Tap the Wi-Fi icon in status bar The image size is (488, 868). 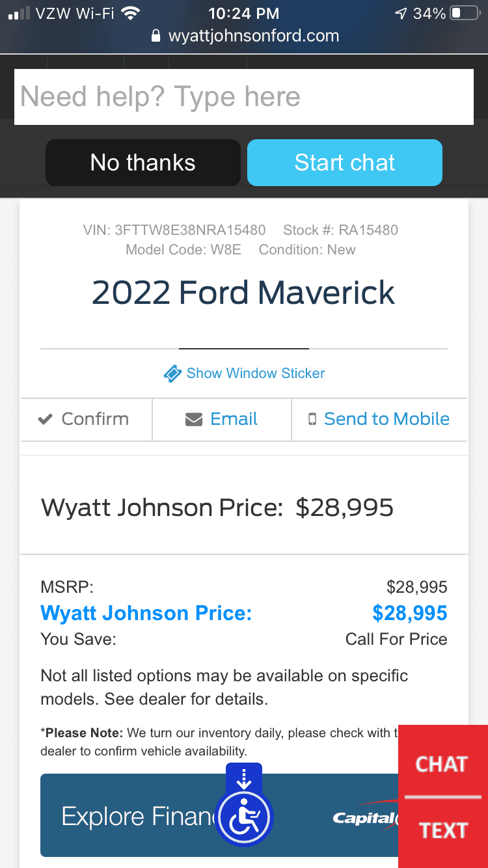point(131,13)
